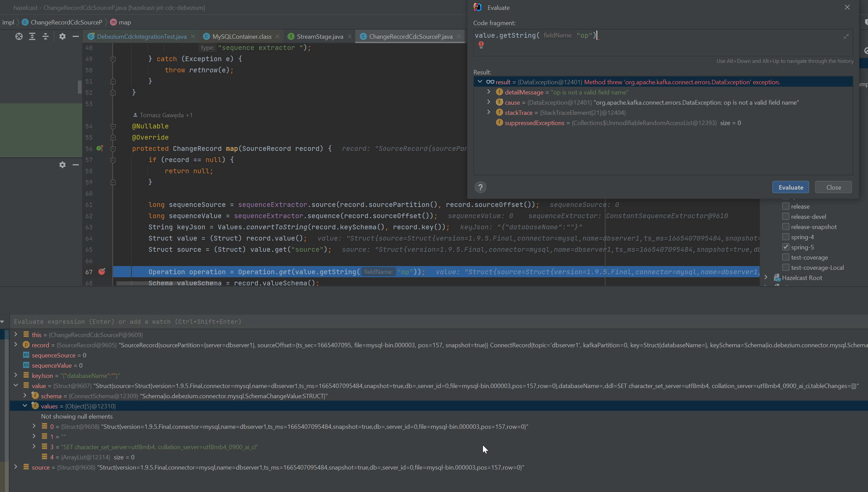Click the breakpoint icon on line 67

tap(102, 271)
